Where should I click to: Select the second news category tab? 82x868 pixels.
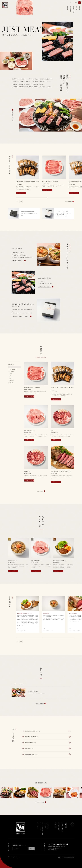pyautogui.click(x=21, y=684)
